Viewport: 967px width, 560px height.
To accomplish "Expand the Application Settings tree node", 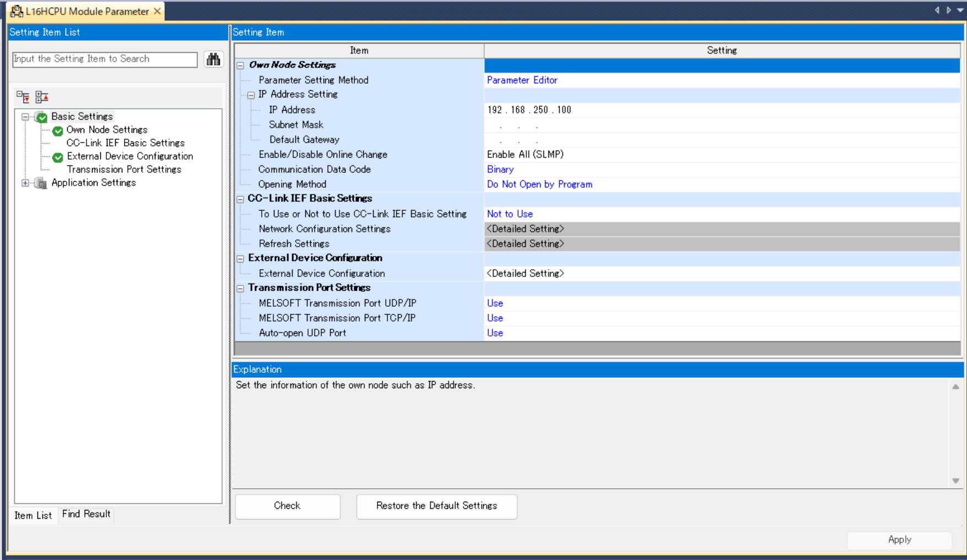I will [x=25, y=183].
